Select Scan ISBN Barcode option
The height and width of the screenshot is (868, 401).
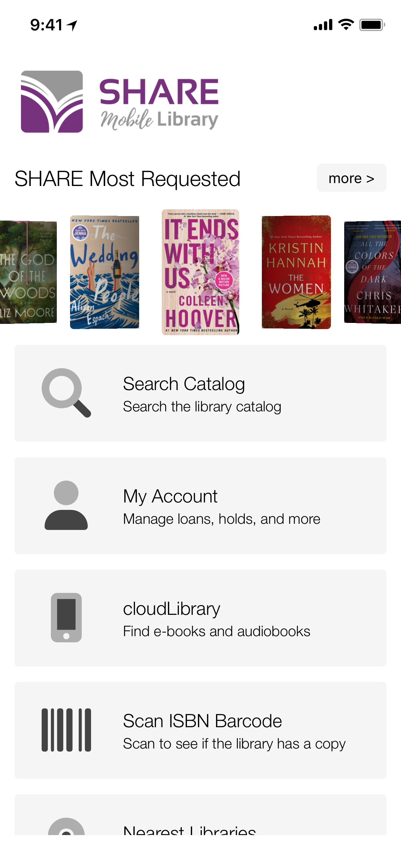click(200, 730)
